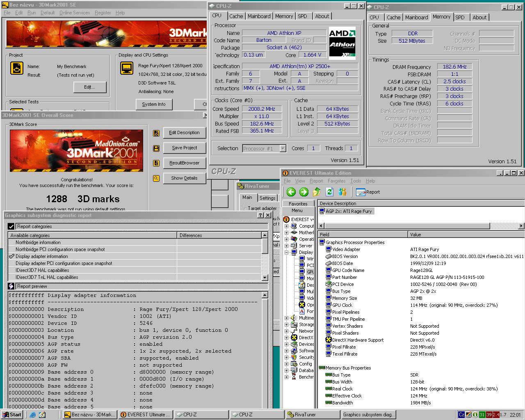
Task: Open the SPD tab in right CPU-Z window
Action: coord(460,17)
